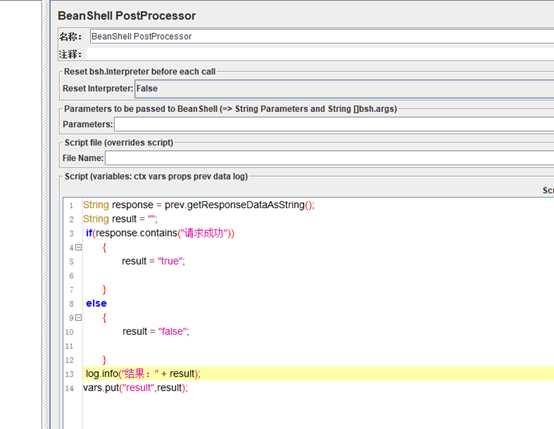Click the closing brace on line 7
554x429 pixels.
point(104,290)
